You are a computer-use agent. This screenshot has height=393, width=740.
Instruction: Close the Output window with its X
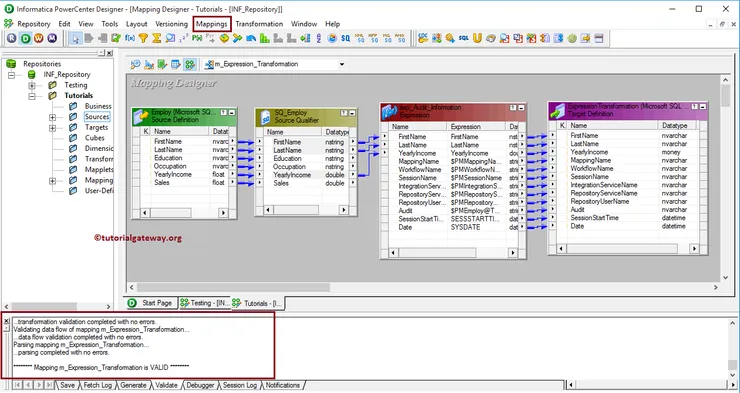[x=6, y=321]
